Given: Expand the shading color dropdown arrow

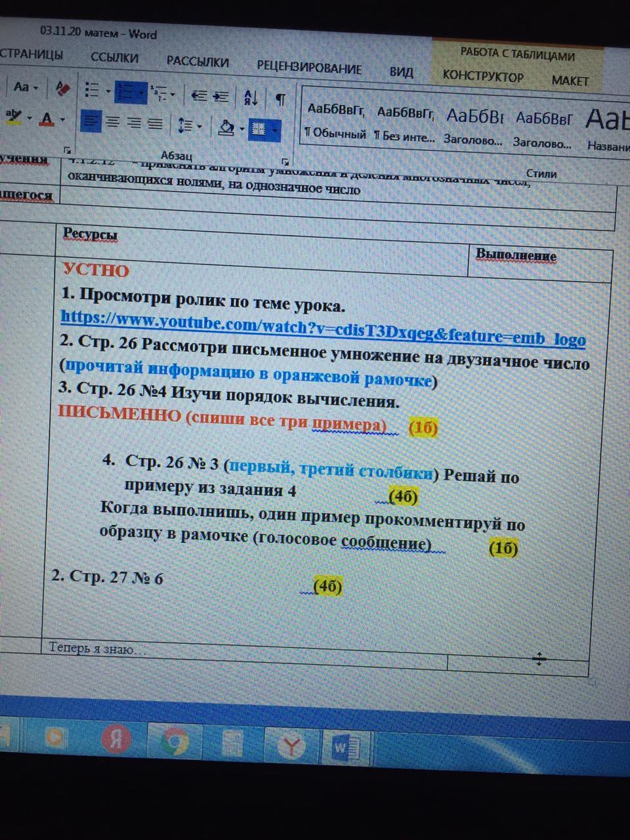Looking at the screenshot, I should 241,129.
